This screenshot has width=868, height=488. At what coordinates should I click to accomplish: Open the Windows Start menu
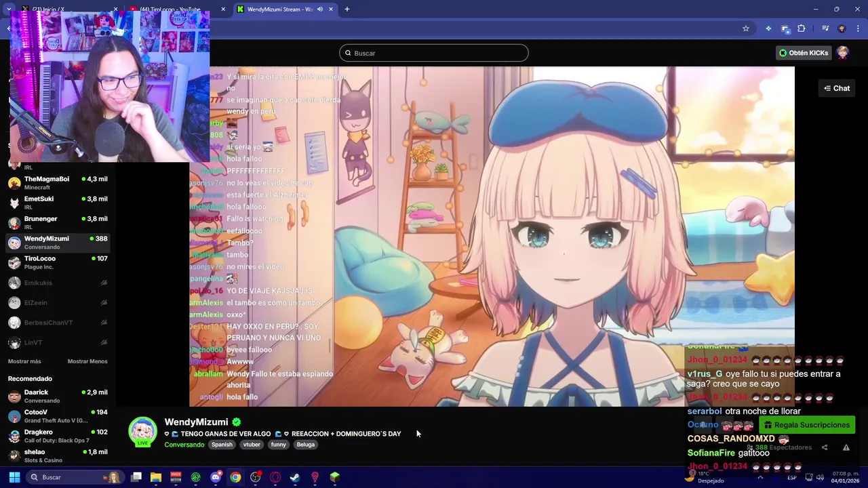click(x=14, y=477)
